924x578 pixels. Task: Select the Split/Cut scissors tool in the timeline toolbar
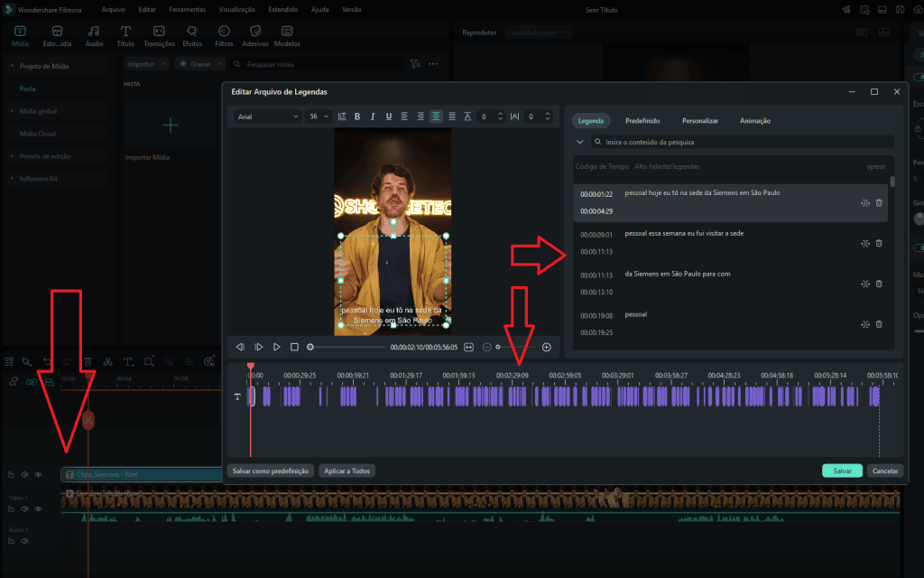[x=107, y=362]
